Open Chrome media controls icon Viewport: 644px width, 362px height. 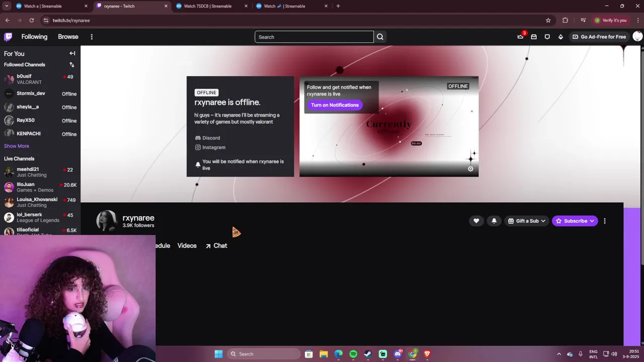(x=583, y=20)
